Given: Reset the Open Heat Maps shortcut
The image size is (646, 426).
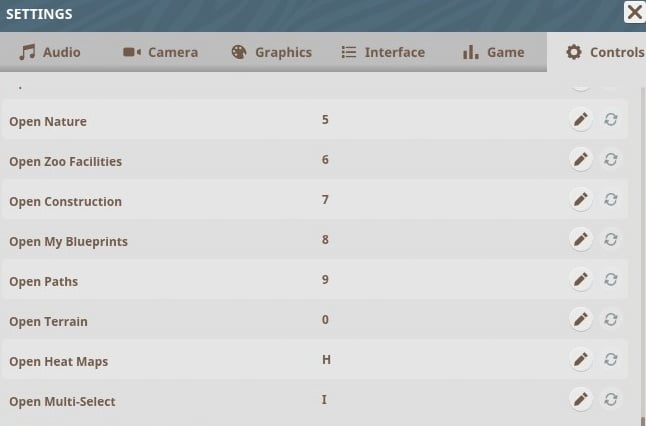Looking at the screenshot, I should (x=611, y=360).
